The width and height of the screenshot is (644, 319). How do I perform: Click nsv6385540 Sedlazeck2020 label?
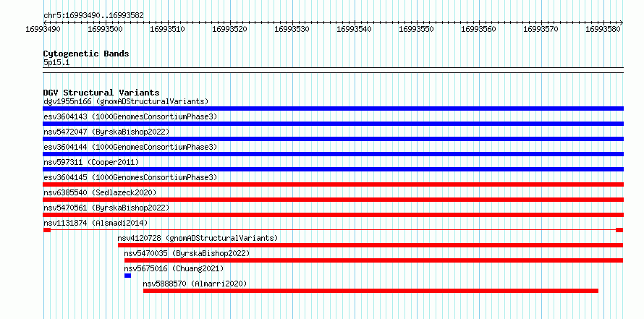click(100, 192)
